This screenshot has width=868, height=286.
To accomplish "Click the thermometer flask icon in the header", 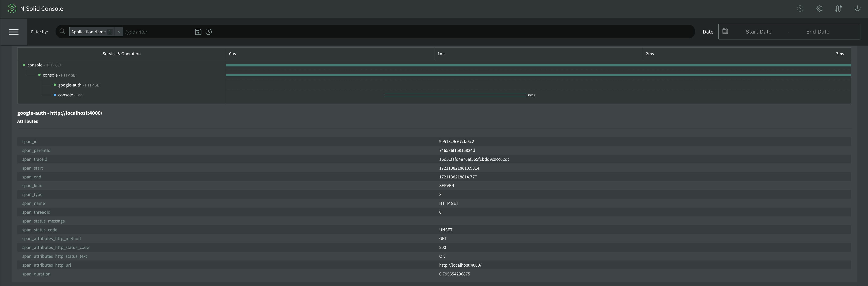I will point(838,9).
